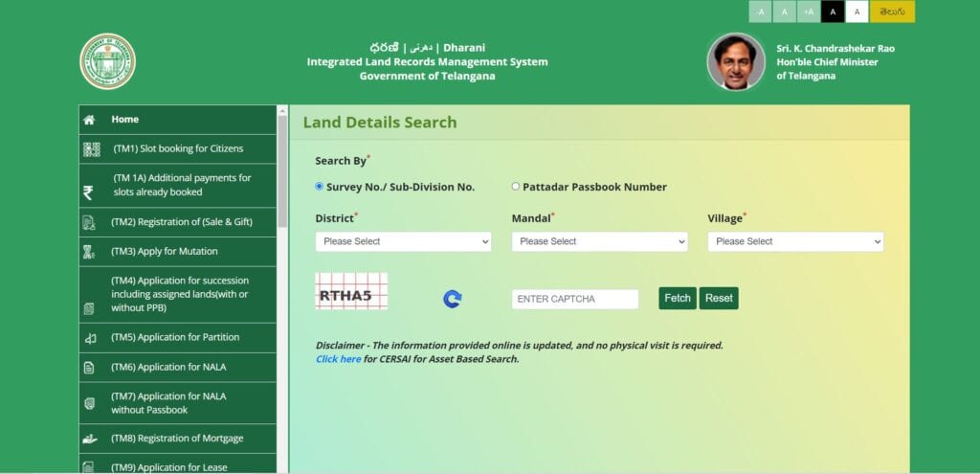Viewport: 980px width, 474px height.
Task: Open (TM 1A) Additional payments for slots
Action: pyautogui.click(x=177, y=185)
